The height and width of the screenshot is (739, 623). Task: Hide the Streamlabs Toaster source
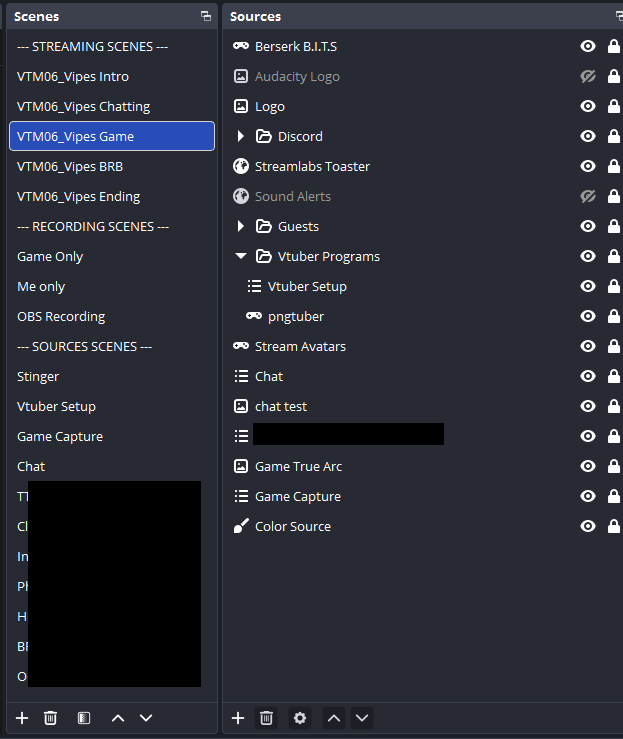click(588, 167)
